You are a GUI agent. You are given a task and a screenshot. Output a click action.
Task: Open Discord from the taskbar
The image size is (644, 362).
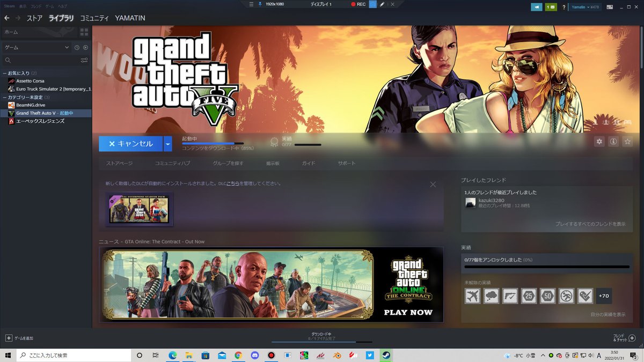(255, 355)
